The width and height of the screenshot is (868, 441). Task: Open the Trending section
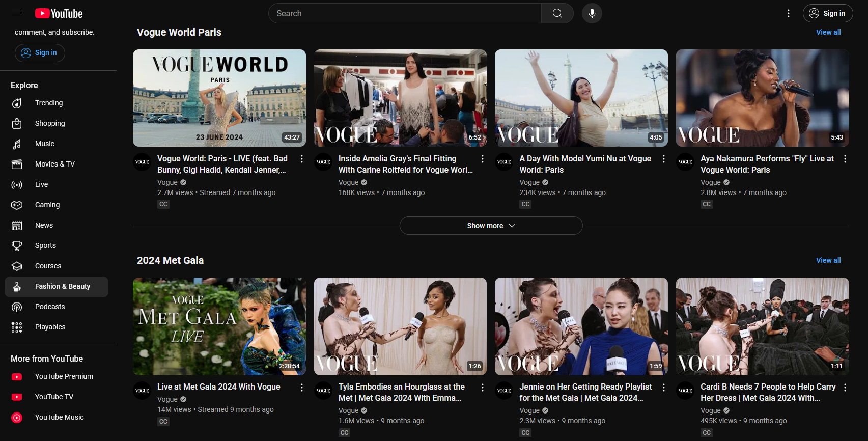[x=57, y=103]
